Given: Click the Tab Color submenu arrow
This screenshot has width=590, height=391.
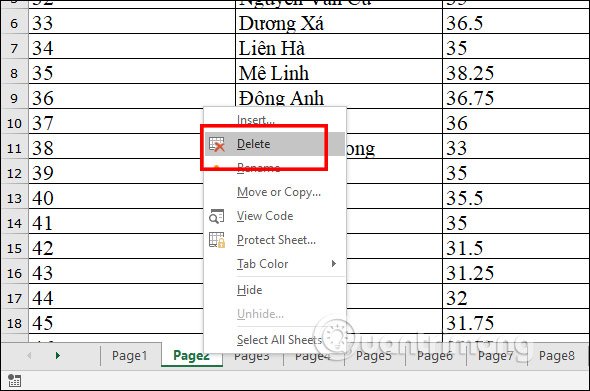Looking at the screenshot, I should tap(333, 263).
